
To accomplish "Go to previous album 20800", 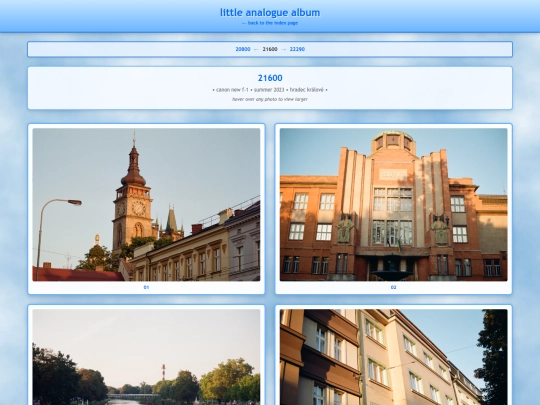I will 243,49.
